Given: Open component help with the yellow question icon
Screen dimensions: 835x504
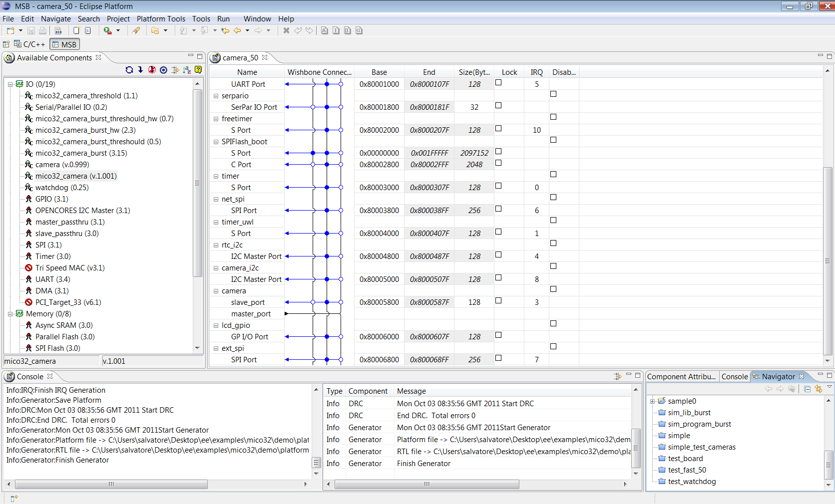Looking at the screenshot, I should coord(198,70).
